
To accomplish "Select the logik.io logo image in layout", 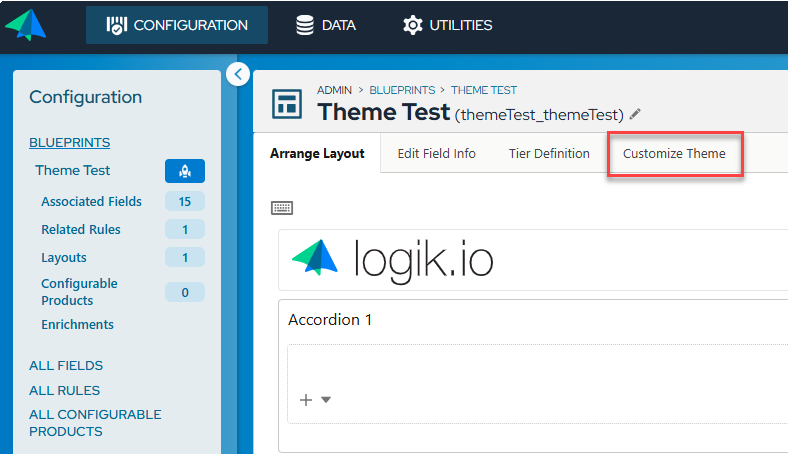I will [x=392, y=260].
